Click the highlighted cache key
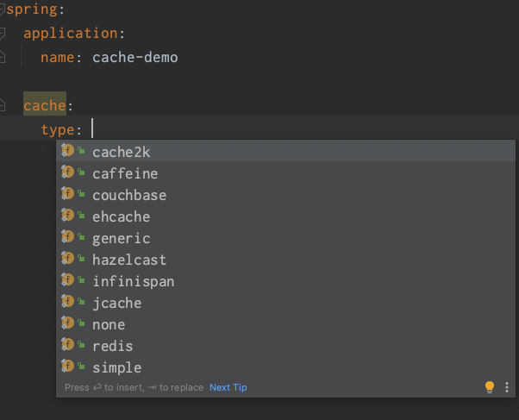 tap(45, 106)
